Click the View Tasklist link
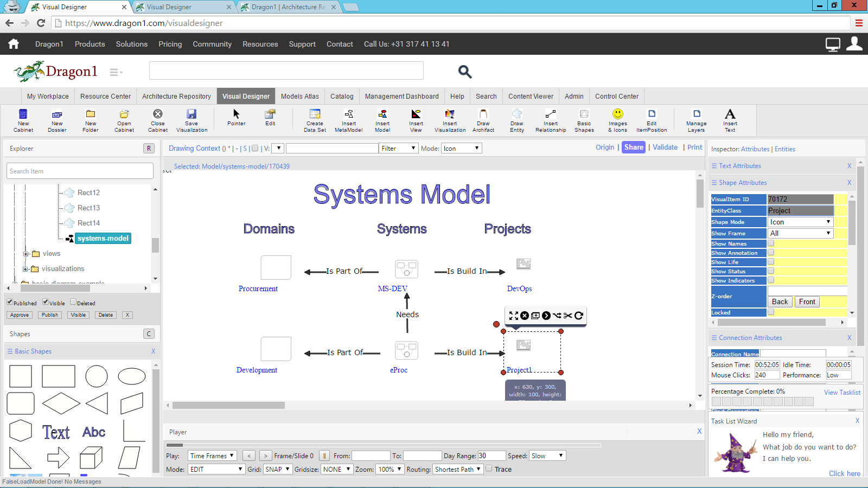The height and width of the screenshot is (488, 868). [x=842, y=392]
